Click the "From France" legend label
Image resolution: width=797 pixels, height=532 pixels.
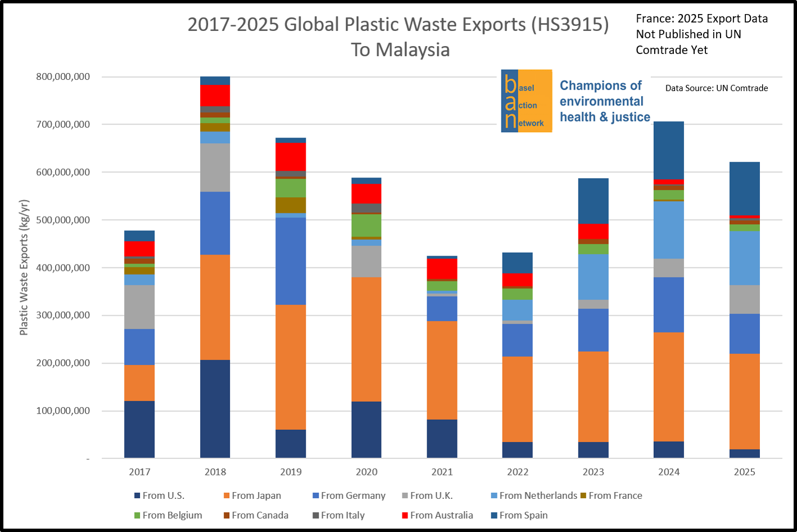pyautogui.click(x=615, y=495)
